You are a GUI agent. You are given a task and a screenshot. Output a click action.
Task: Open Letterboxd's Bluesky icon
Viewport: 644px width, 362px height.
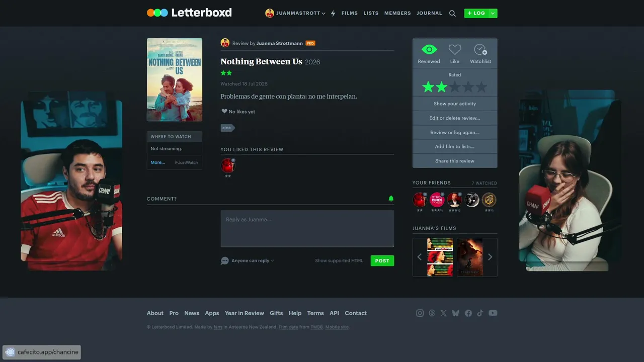tap(456, 313)
